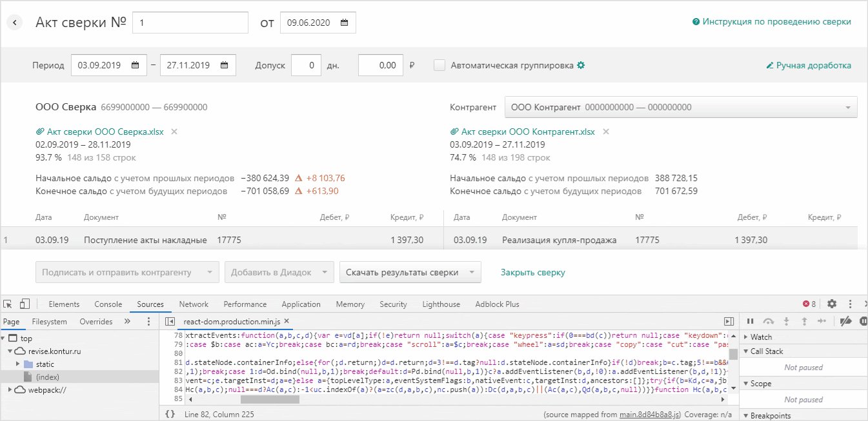This screenshot has width=868, height=421.
Task: Expand the webpack:// tree node
Action: (10, 390)
